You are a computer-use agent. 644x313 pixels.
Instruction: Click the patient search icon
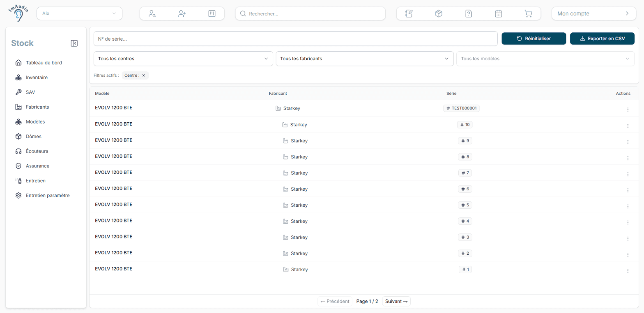point(152,14)
